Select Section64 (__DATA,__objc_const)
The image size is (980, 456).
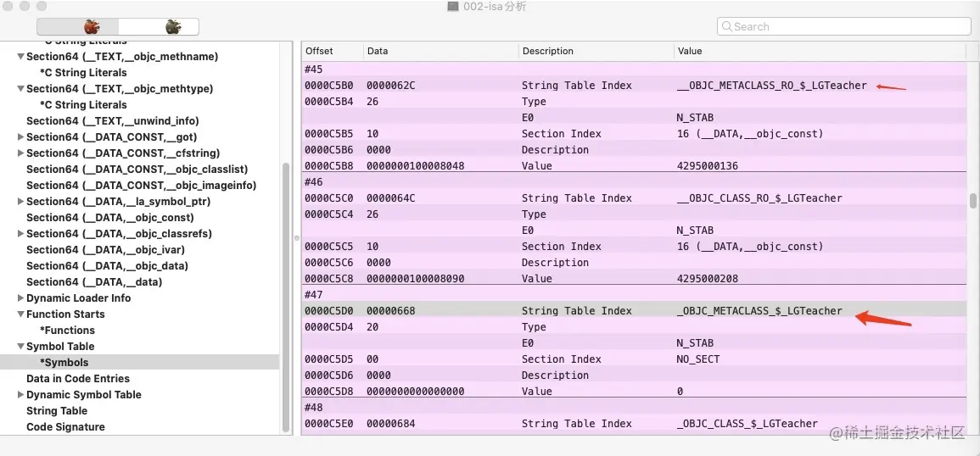[x=110, y=217]
